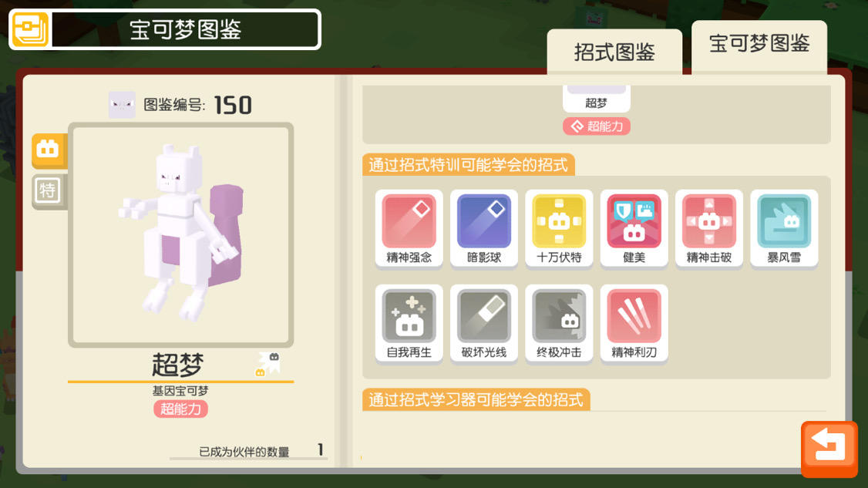868x488 pixels.
Task: Click the 超梦 evolution card
Action: click(x=596, y=99)
